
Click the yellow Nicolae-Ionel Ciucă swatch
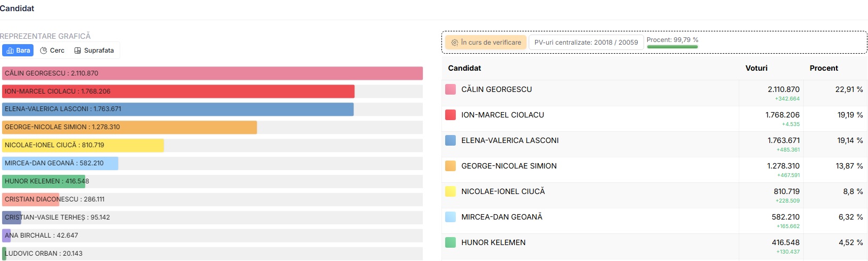450,191
